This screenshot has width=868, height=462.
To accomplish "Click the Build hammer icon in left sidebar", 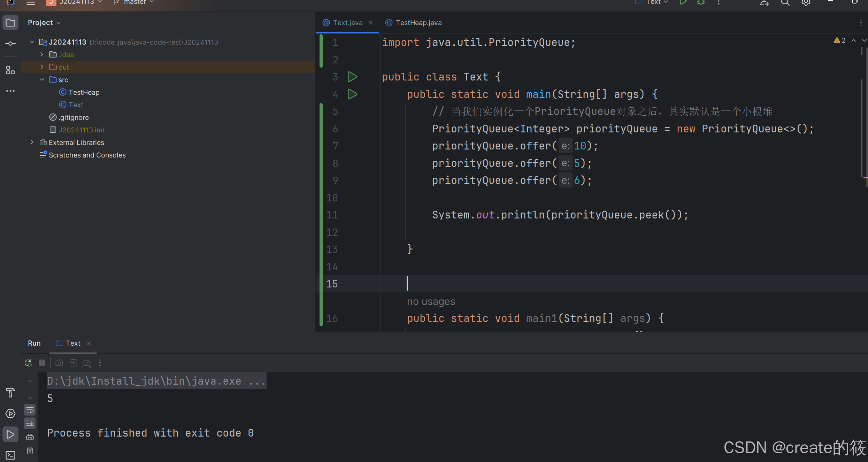I will [x=10, y=393].
